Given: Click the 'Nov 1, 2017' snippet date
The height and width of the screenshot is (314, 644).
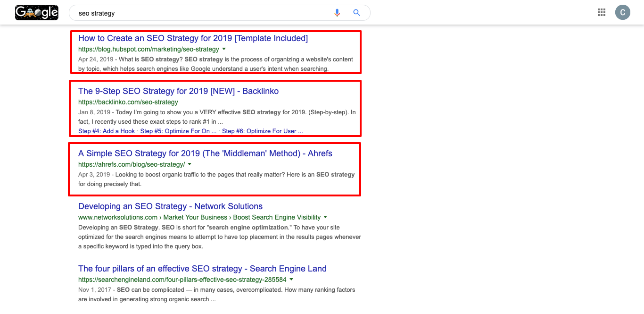Looking at the screenshot, I should coord(95,290).
